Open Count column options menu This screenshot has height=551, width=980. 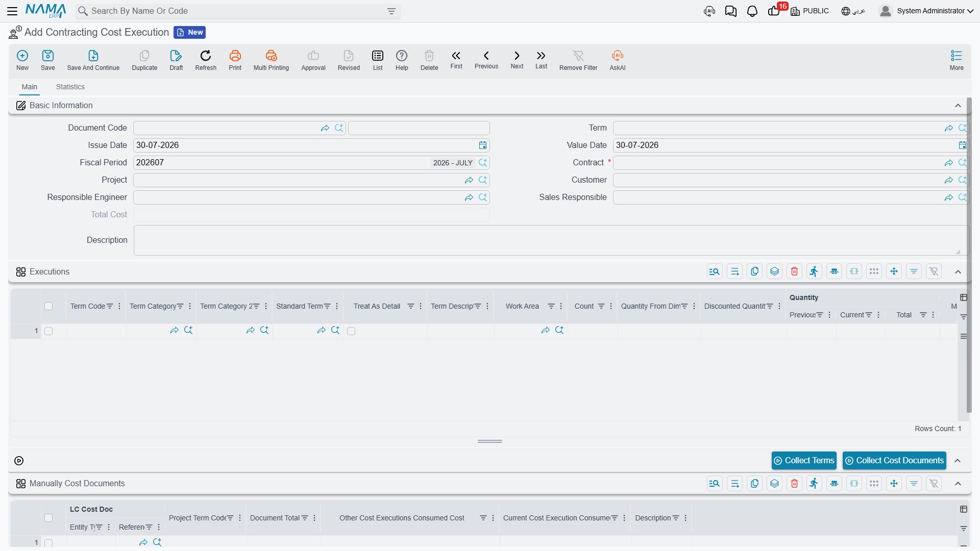point(611,306)
